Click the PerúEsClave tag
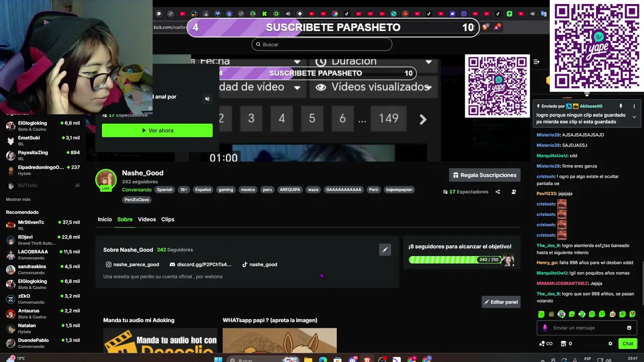This screenshot has width=644, height=362. (x=137, y=200)
